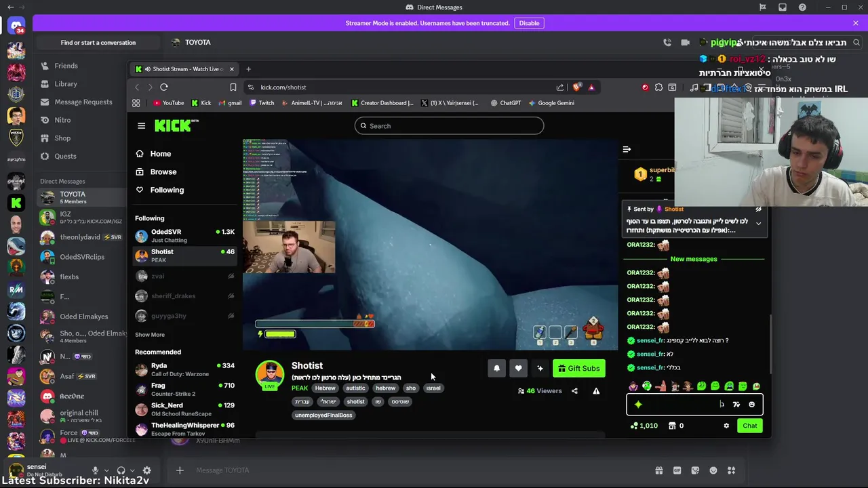Open Creator Dashboard bookmark
The width and height of the screenshot is (868, 488).
click(382, 103)
